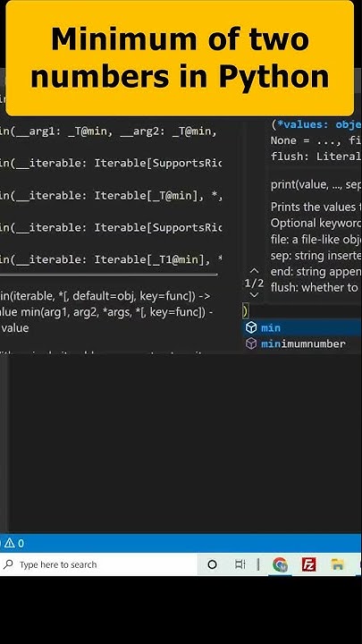Viewport: 362px width, 644px height.
Task: Click the "flush: Literal" parameter text
Action: (316, 157)
